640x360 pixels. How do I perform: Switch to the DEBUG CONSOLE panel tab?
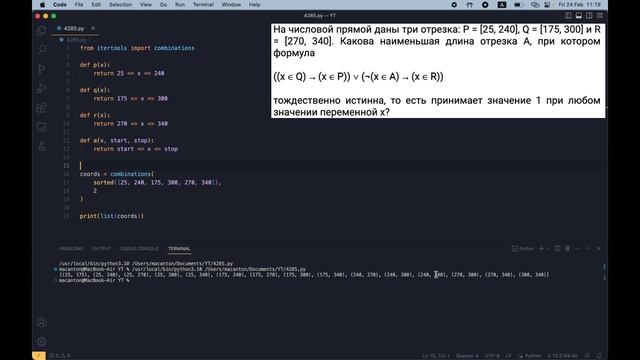pos(139,249)
